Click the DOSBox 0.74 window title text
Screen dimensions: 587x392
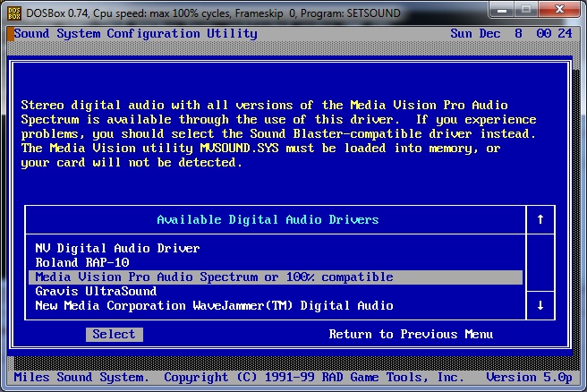(213, 13)
